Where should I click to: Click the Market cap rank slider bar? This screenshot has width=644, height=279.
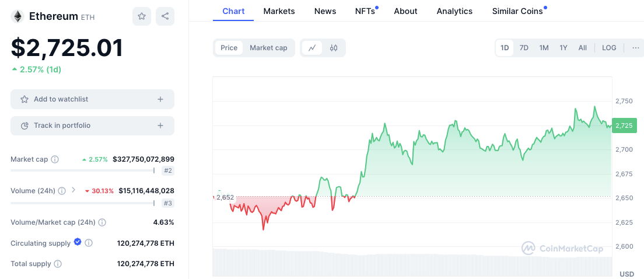(82, 170)
